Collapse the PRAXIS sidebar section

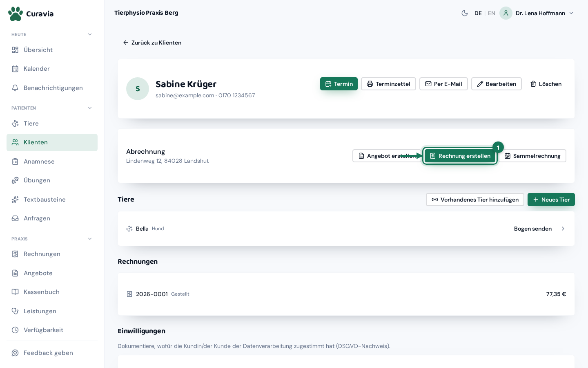click(90, 239)
